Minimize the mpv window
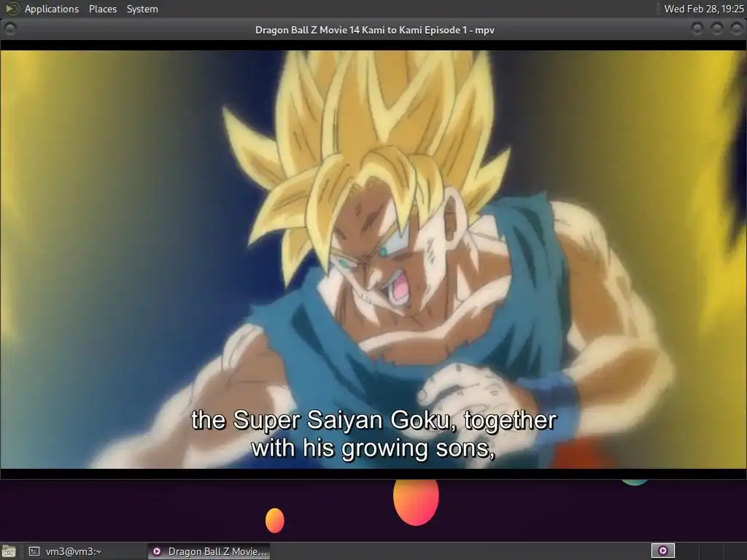The width and height of the screenshot is (747, 560). 697,29
